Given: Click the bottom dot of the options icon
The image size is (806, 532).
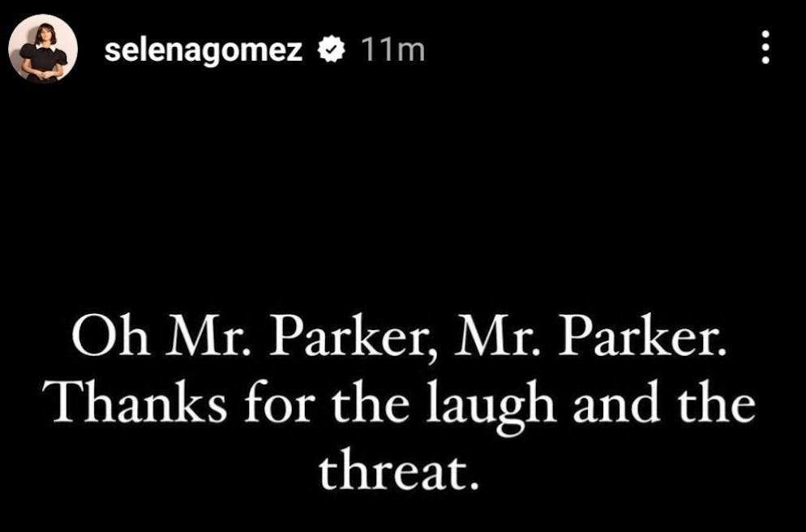Looking at the screenshot, I should coord(765,62).
